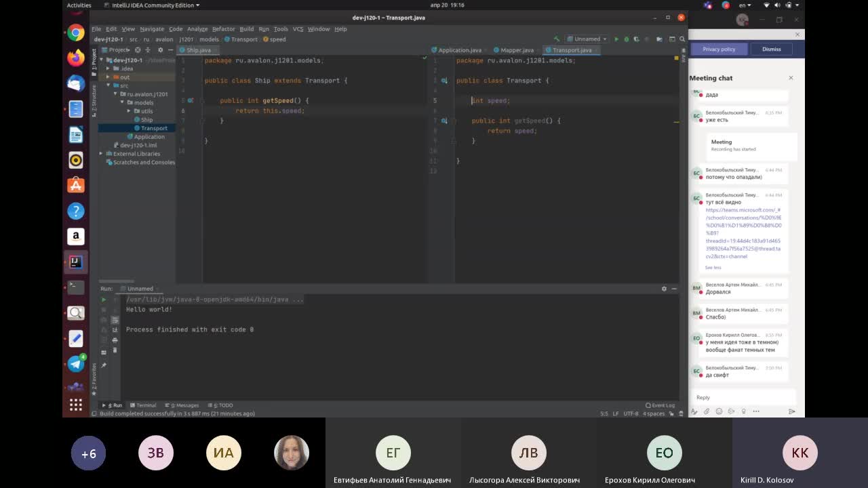Open IntelliJ IDEA Community Edition app menu

pyautogui.click(x=151, y=5)
